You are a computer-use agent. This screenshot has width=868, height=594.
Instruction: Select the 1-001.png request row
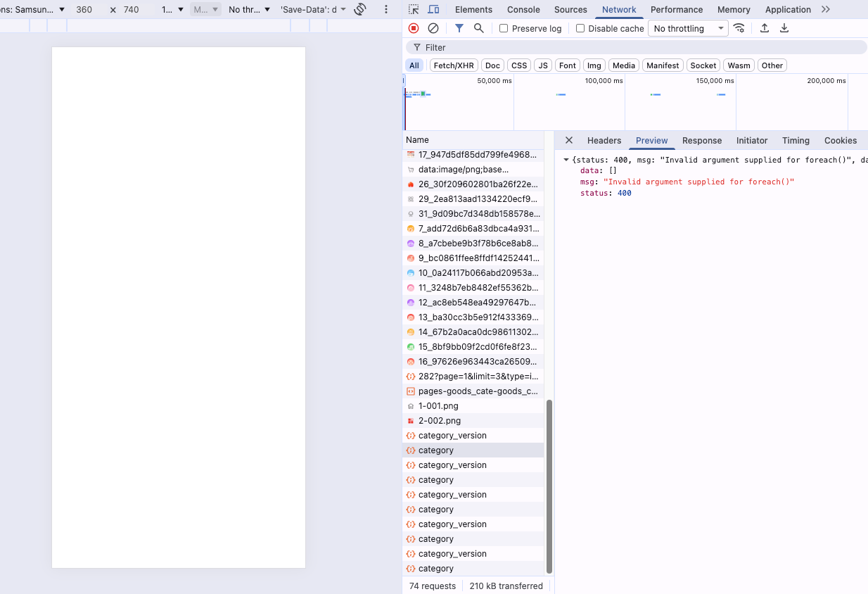[x=438, y=406]
